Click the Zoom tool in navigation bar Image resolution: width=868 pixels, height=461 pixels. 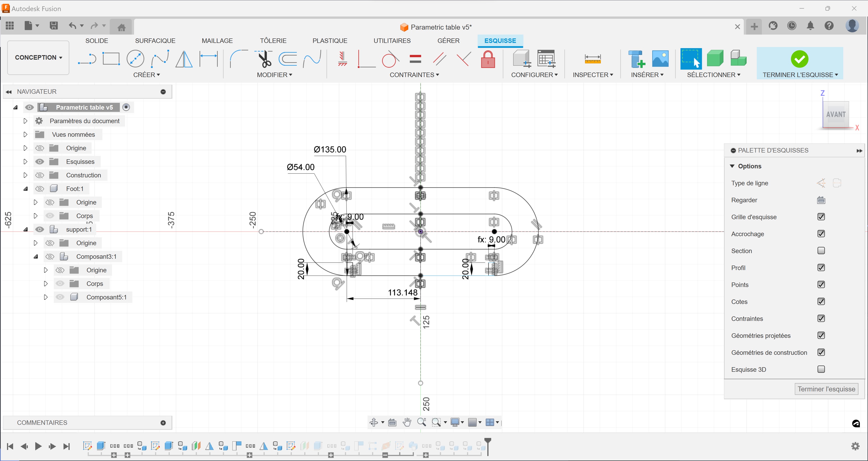click(422, 422)
